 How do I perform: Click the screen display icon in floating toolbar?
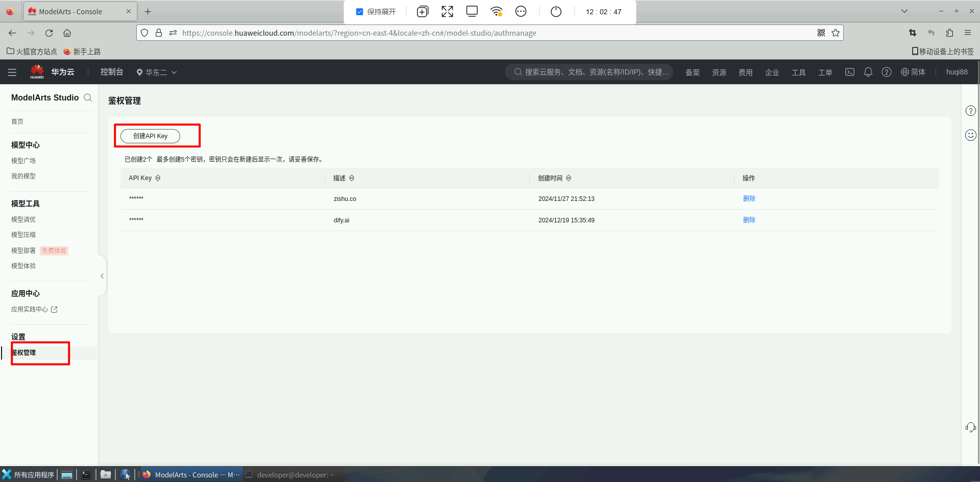click(472, 11)
